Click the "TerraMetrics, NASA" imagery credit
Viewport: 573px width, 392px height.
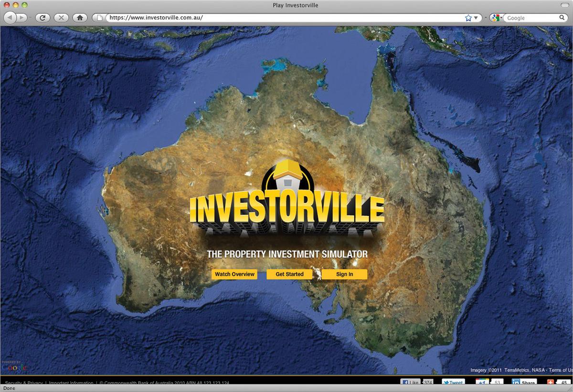[x=525, y=370]
